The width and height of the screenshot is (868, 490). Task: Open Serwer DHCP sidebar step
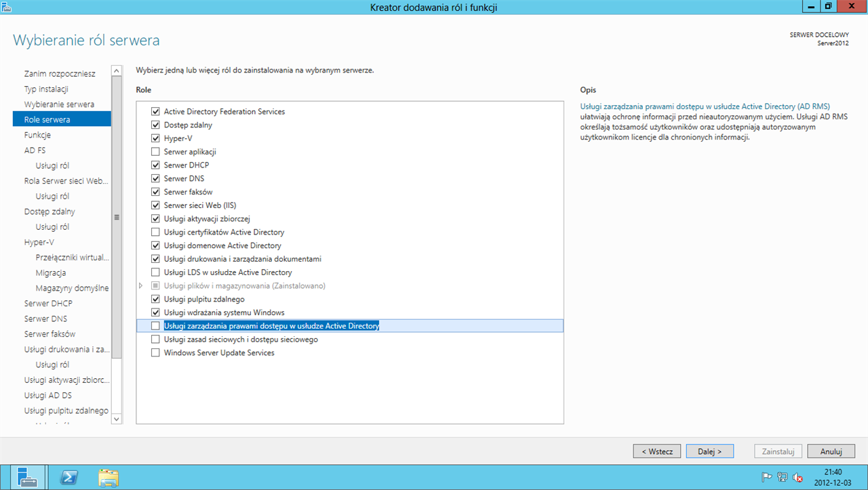48,303
